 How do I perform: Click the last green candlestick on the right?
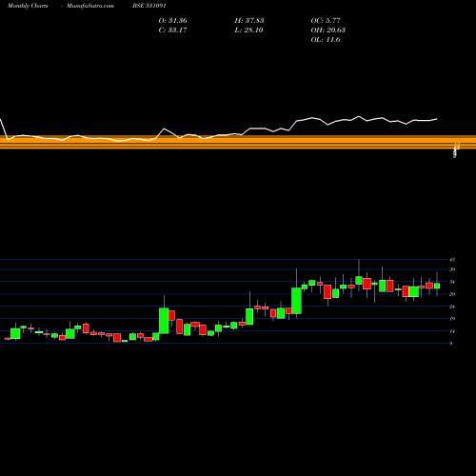(437, 286)
